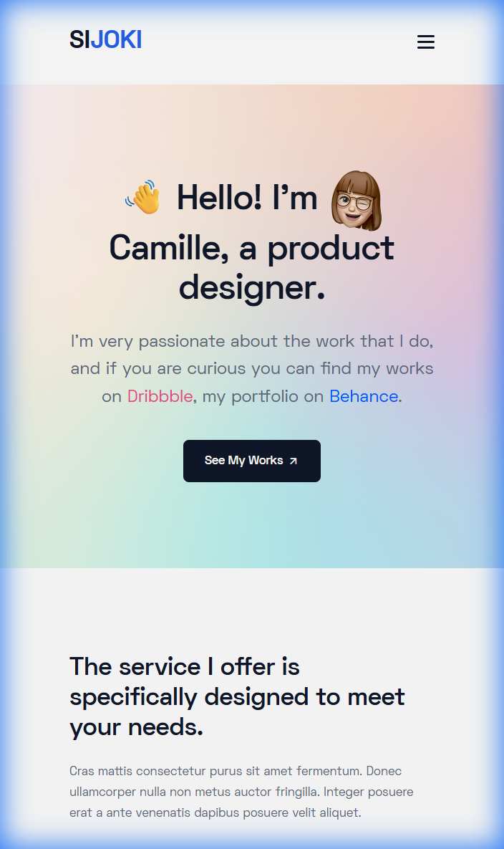Click the top bar of the hamburger icon

click(425, 36)
